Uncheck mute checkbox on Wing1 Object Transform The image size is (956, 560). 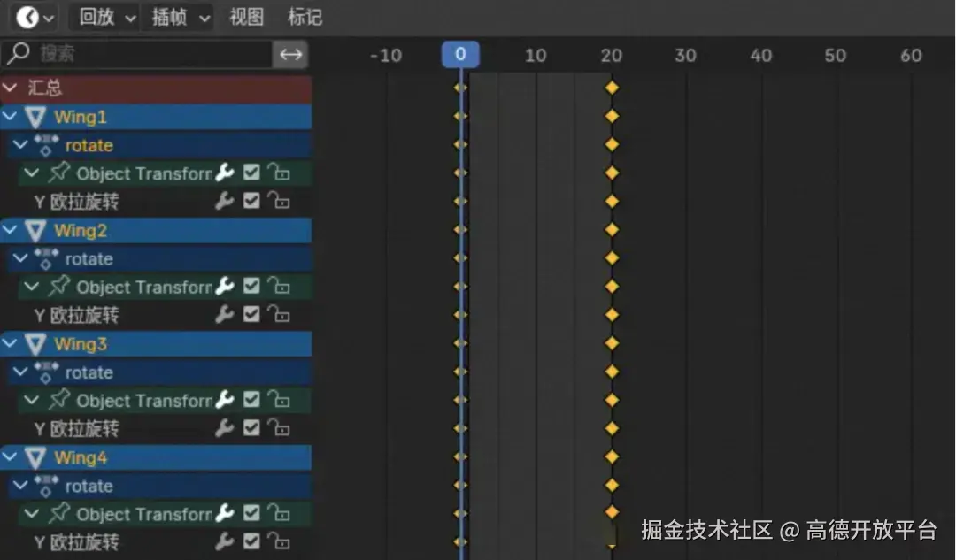point(251,173)
